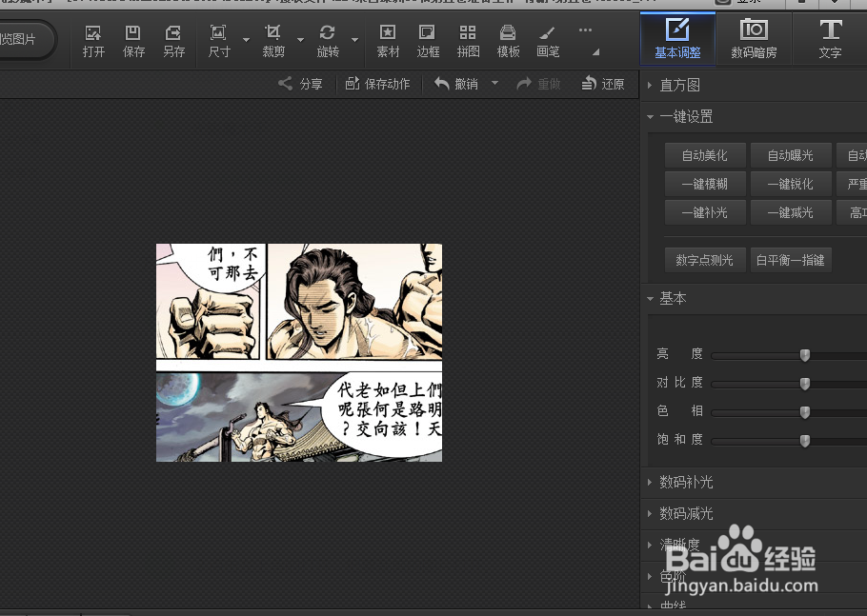867x616 pixels.
Task: Select the 旋转 rotate tool
Action: pos(328,42)
